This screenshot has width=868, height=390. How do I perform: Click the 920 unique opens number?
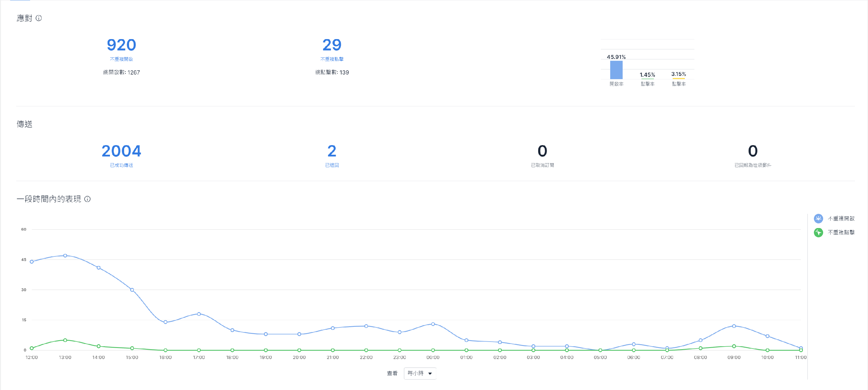121,45
